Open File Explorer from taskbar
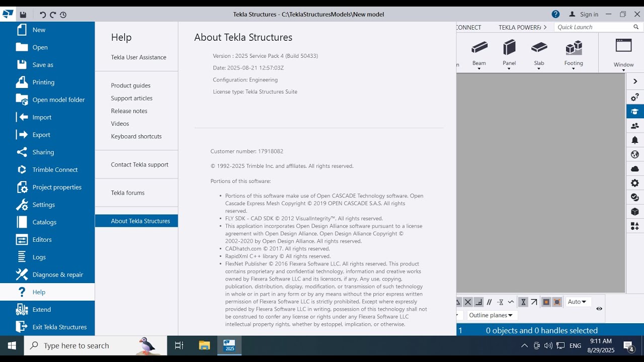644x362 pixels. coord(204,345)
